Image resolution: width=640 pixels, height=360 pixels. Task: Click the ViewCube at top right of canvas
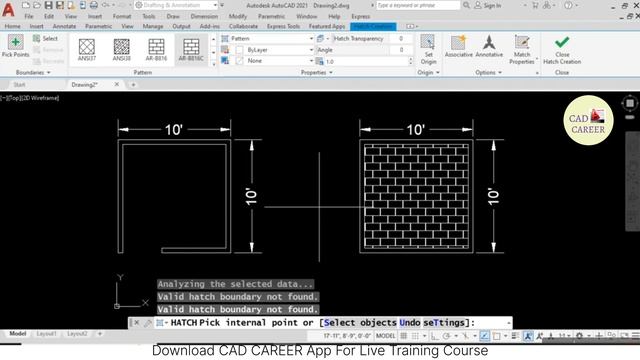point(630,103)
